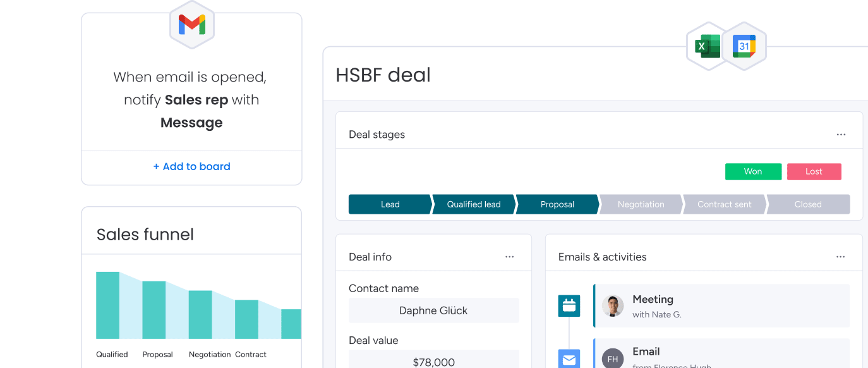This screenshot has height=368, width=868.
Task: Open the Google Calendar integration icon
Action: (x=744, y=47)
